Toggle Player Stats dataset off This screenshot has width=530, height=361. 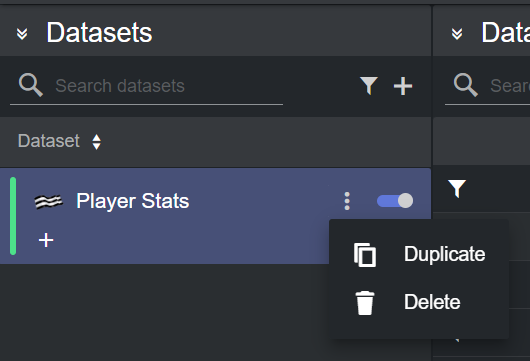(x=395, y=201)
